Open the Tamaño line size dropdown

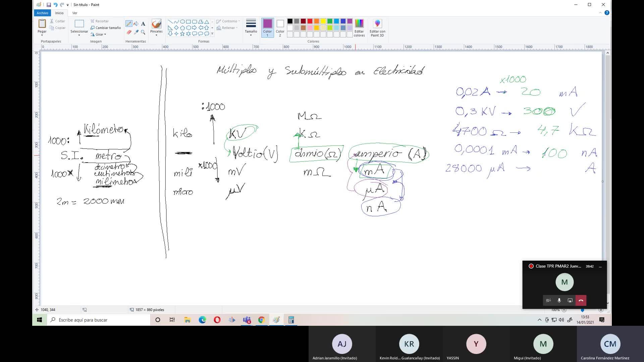click(x=251, y=28)
